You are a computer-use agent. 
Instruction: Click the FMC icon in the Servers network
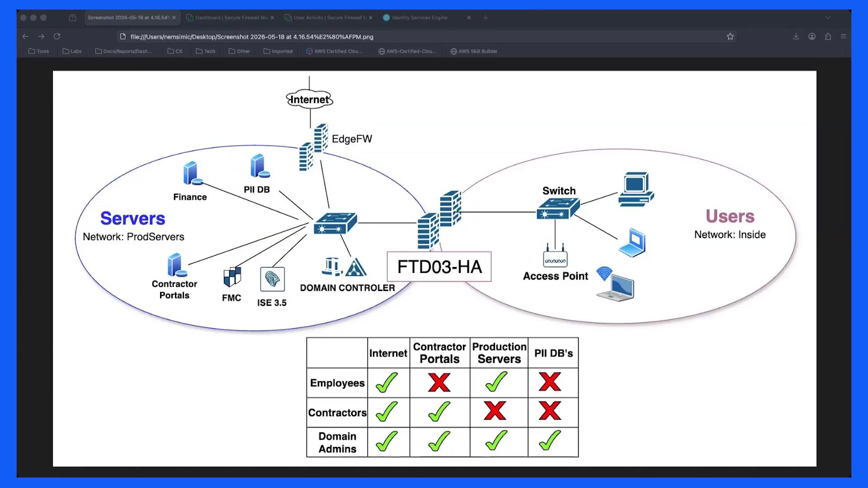(232, 277)
